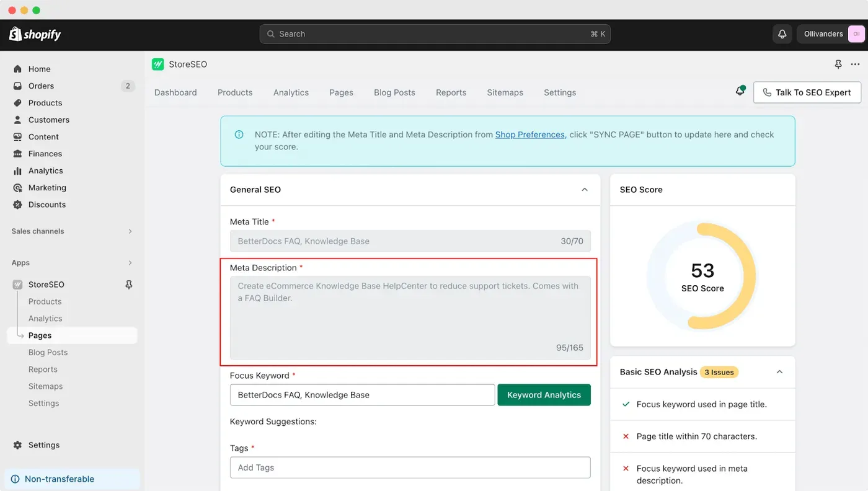Open the Ollivanders store menu
Screen dimensions: 868x491
831,34
